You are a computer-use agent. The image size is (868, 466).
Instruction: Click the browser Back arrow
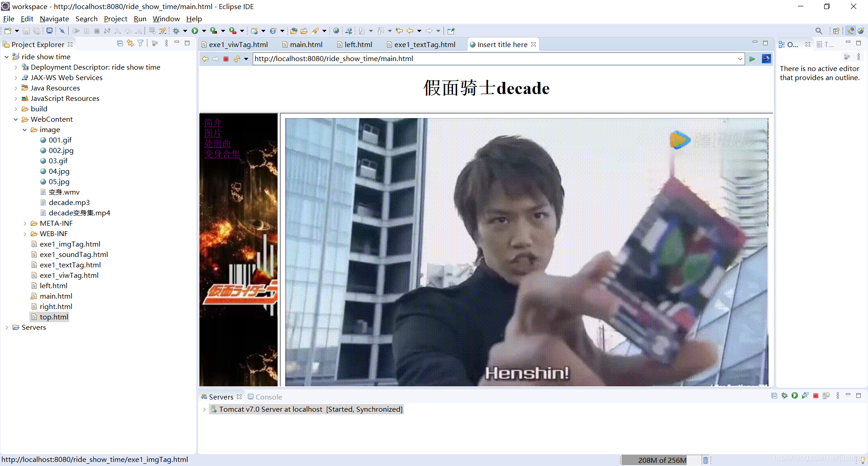click(205, 59)
